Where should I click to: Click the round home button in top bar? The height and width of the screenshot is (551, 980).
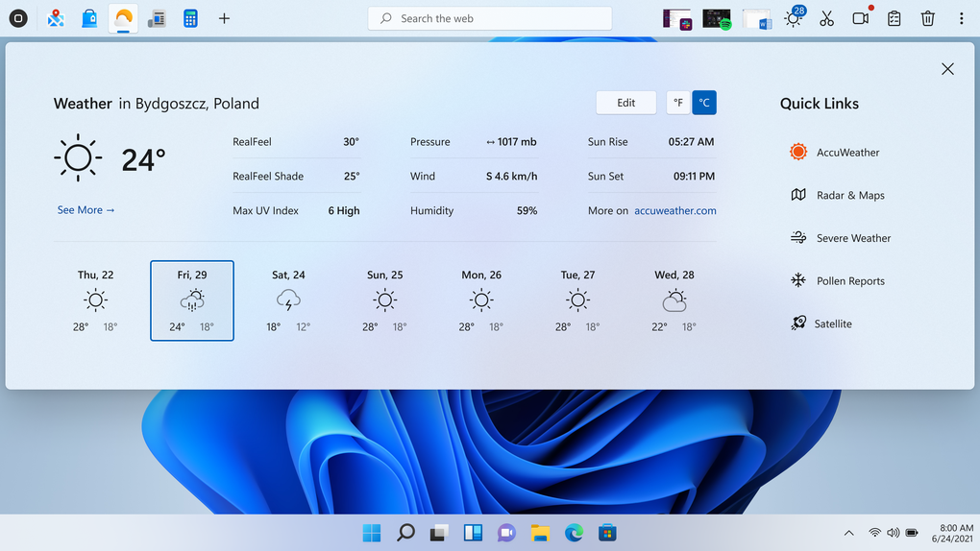18,18
